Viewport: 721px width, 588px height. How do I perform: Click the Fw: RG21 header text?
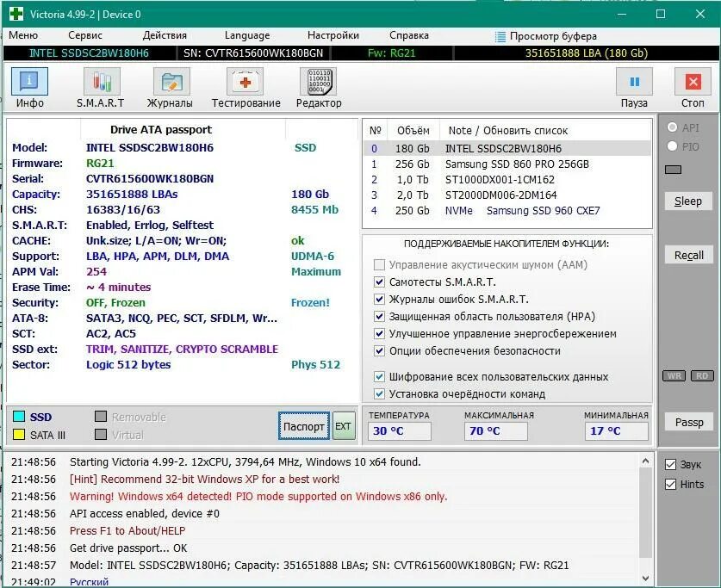point(391,53)
